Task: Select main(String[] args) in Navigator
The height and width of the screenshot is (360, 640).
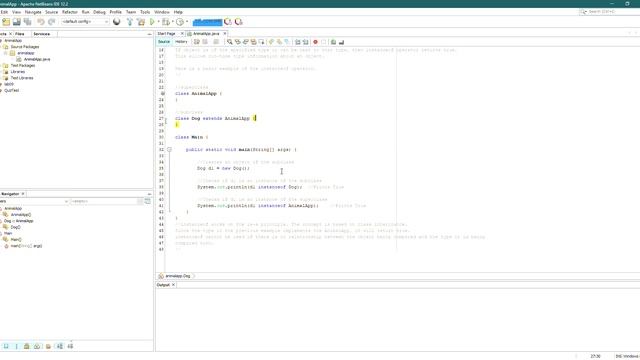Action: click(26, 246)
